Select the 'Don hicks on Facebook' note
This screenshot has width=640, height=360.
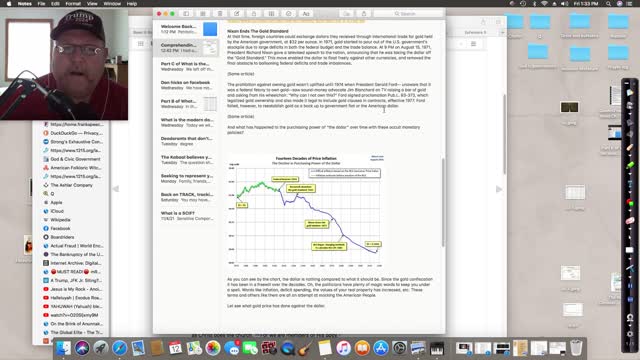(x=188, y=85)
